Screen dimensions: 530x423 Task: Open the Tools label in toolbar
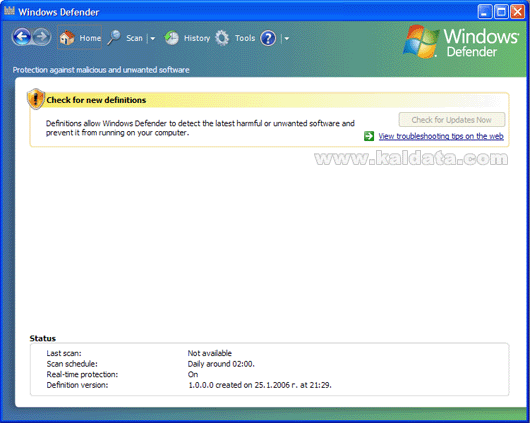(245, 38)
